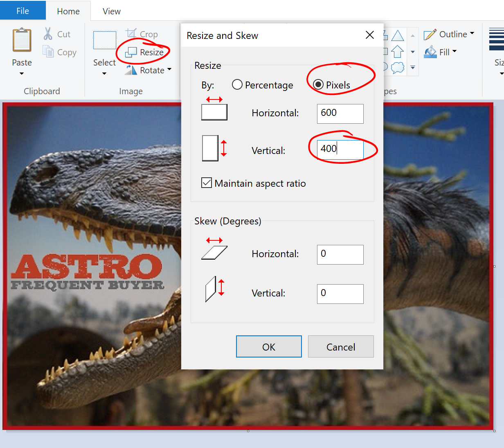Close the Resize and Skew dialog
Image resolution: width=504 pixels, height=448 pixels.
[x=370, y=35]
